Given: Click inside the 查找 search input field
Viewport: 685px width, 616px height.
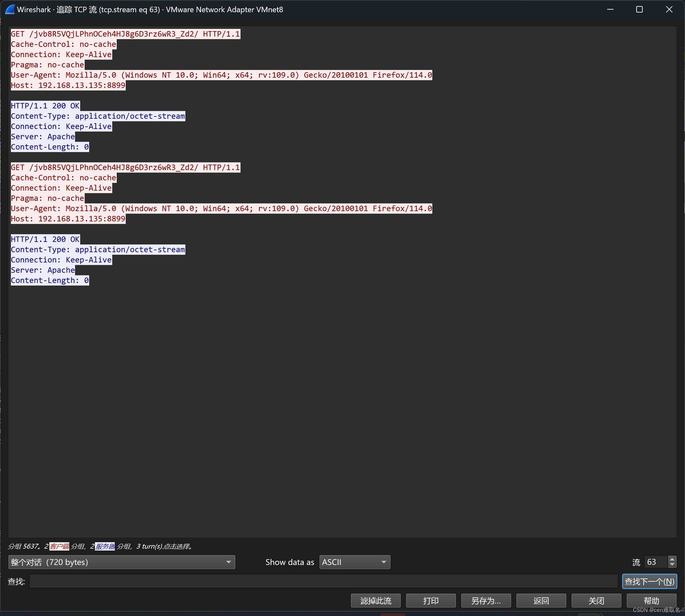Looking at the screenshot, I should 323,581.
